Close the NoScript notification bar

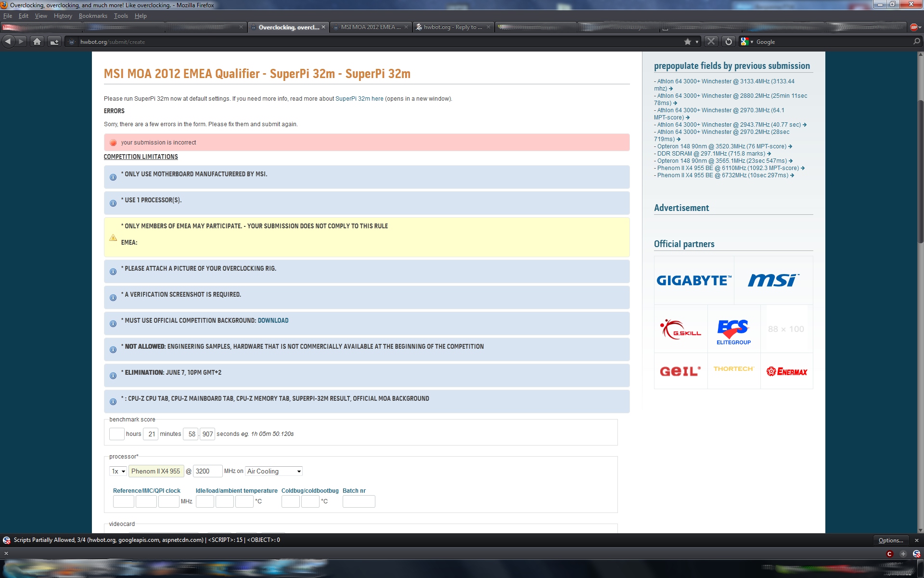(x=916, y=540)
